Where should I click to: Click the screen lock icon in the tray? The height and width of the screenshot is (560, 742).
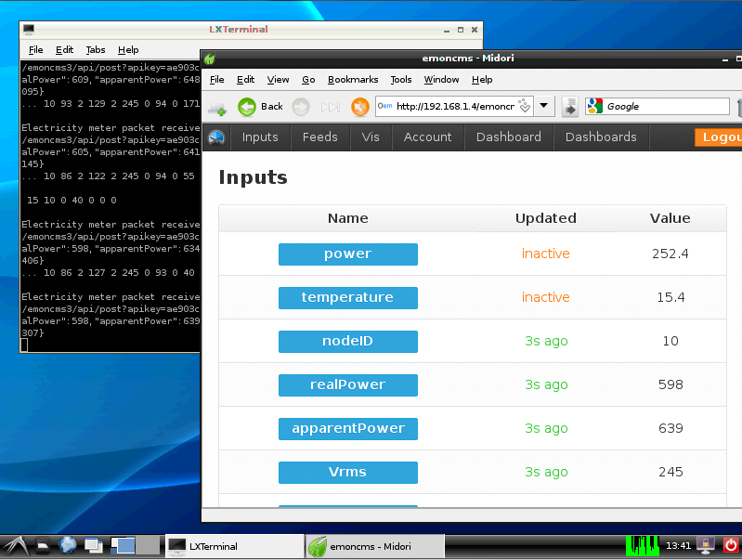point(705,546)
